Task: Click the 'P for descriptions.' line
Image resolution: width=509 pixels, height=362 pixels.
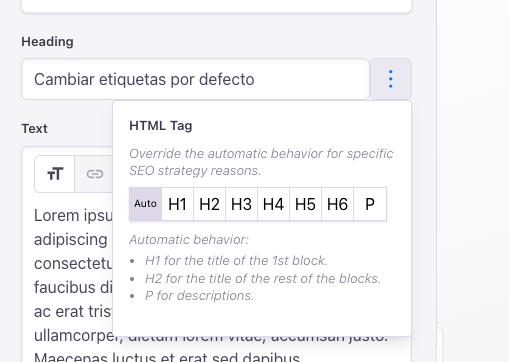Action: point(199,296)
